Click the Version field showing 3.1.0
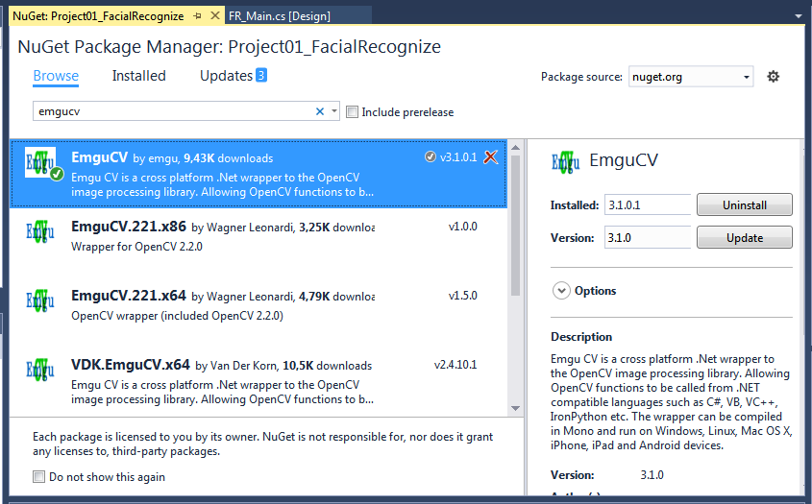Screen dimensions: 812x504 coord(648,237)
